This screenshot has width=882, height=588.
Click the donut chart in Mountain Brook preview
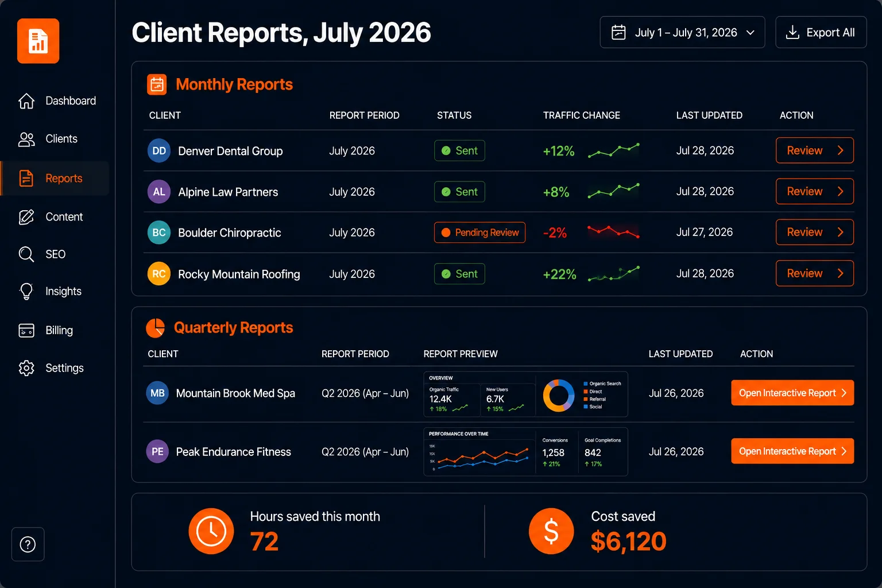pyautogui.click(x=559, y=395)
